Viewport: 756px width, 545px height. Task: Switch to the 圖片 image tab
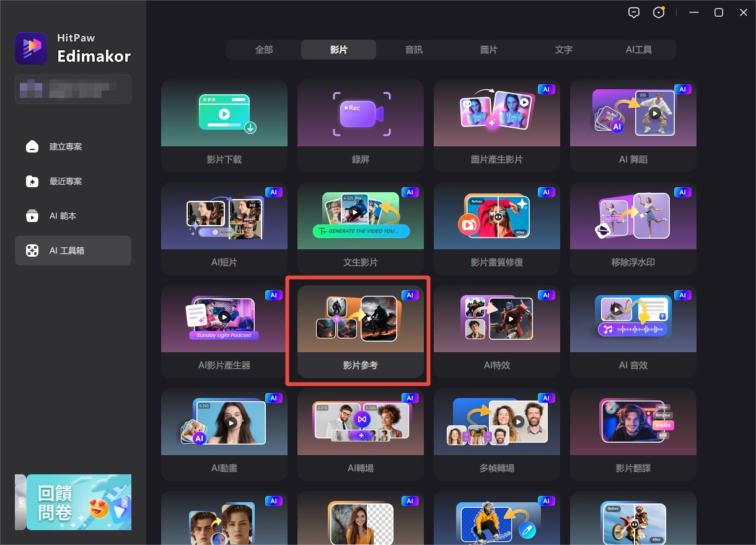click(x=489, y=50)
